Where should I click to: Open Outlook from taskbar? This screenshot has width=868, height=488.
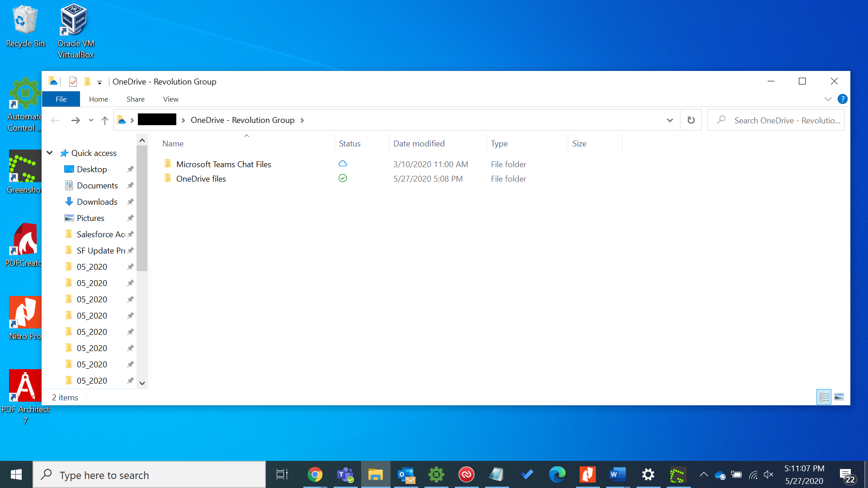406,475
